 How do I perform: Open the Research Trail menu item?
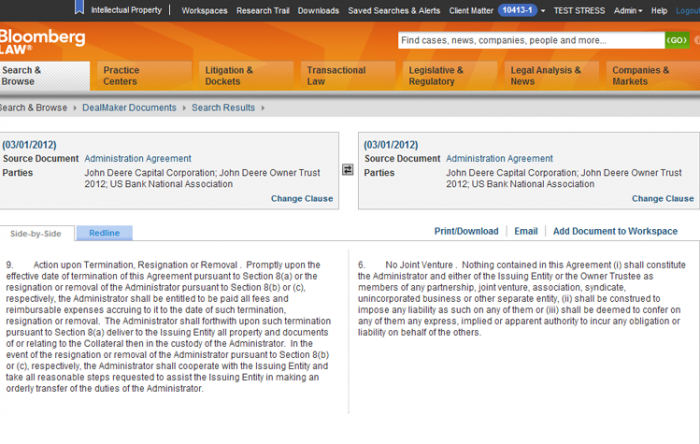coord(263,10)
